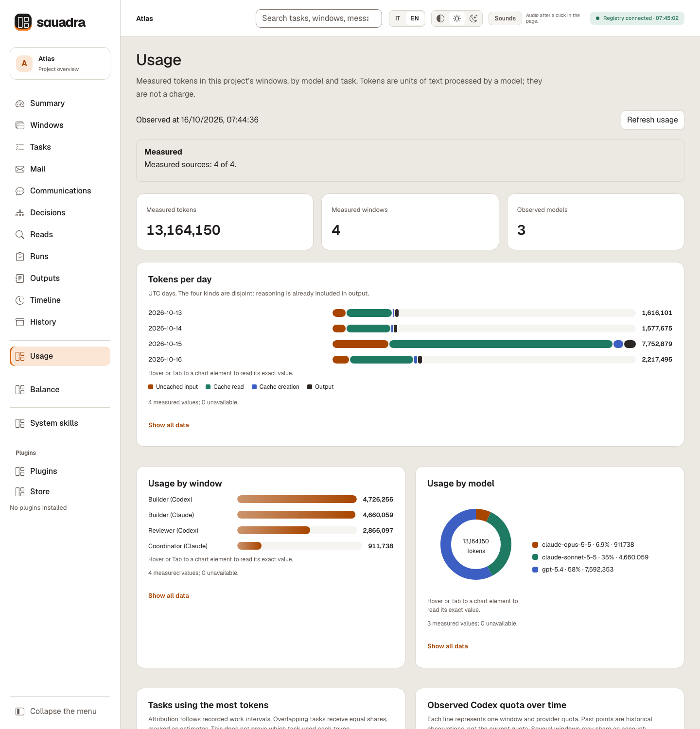
Task: Open the Atlas project overview card
Action: pos(60,63)
